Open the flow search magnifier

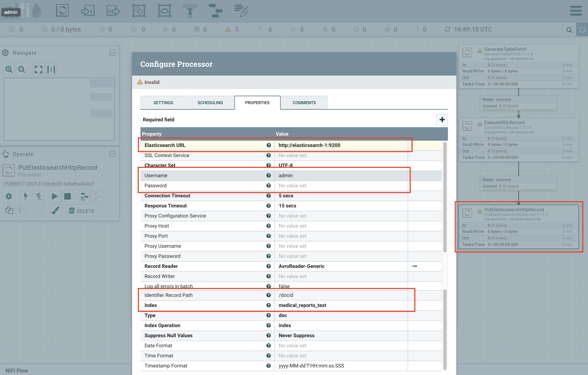569,30
